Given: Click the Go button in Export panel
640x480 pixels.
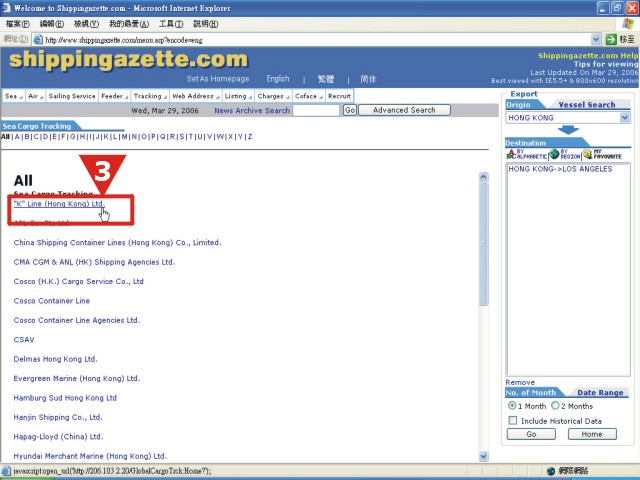Looking at the screenshot, I should (531, 434).
